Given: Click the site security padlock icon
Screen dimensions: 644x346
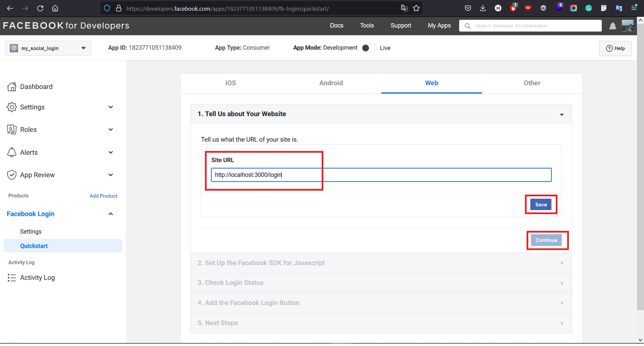Looking at the screenshot, I should tap(119, 8).
